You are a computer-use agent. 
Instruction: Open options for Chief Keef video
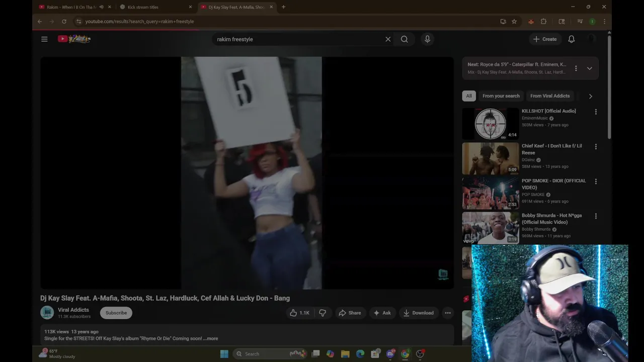tap(596, 147)
